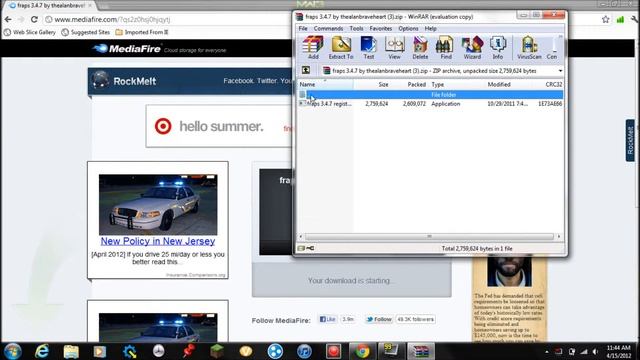
Task: Open iTunes from the taskbar
Action: tap(304, 351)
